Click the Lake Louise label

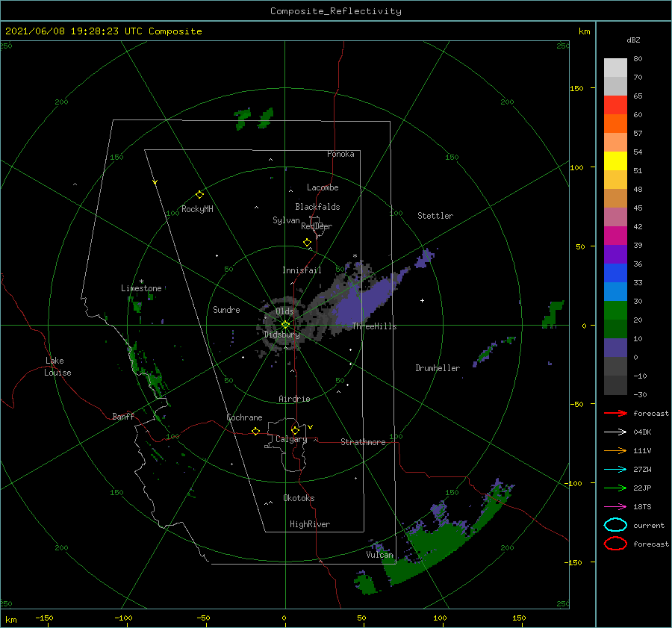point(57,367)
